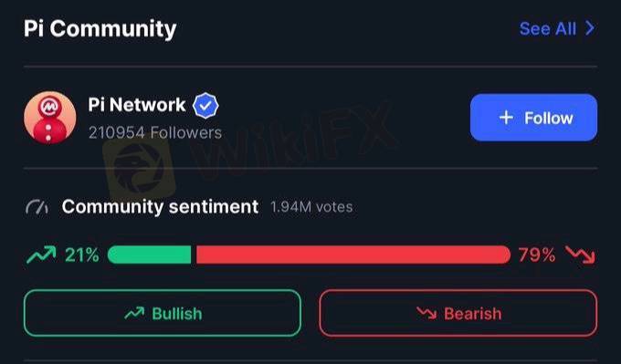This screenshot has width=621, height=364.
Task: Click the green bullish sentiment bar segment
Action: [x=149, y=255]
